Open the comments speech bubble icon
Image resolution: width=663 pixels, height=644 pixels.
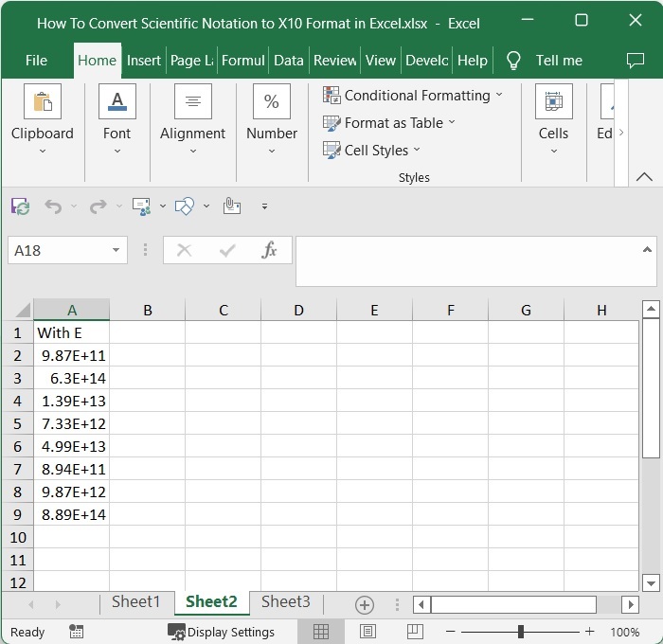pyautogui.click(x=636, y=61)
